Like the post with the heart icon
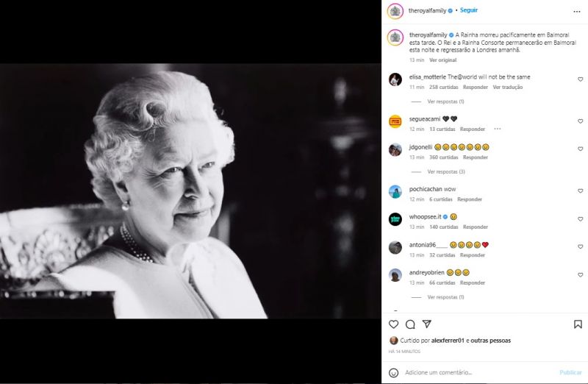The width and height of the screenshot is (588, 384). point(393,324)
